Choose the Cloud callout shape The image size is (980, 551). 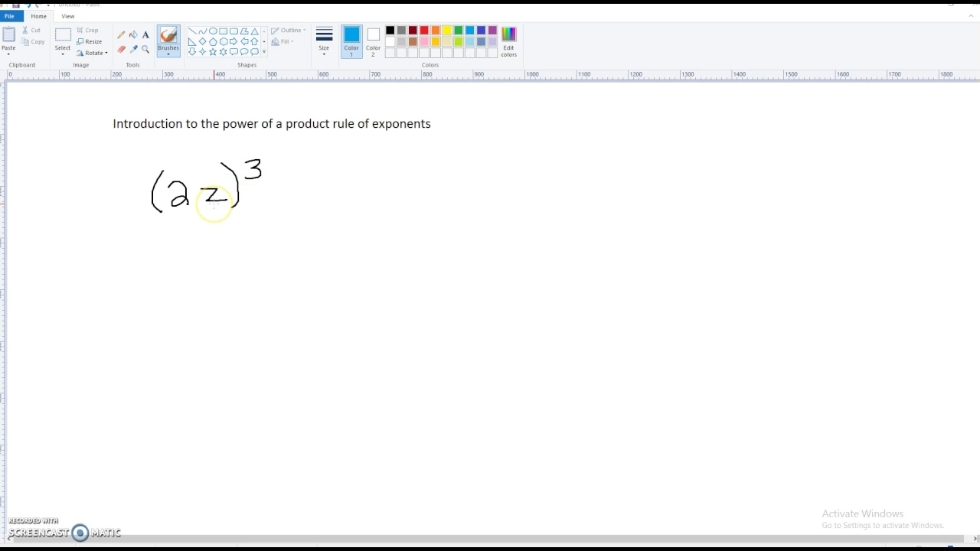pos(254,51)
